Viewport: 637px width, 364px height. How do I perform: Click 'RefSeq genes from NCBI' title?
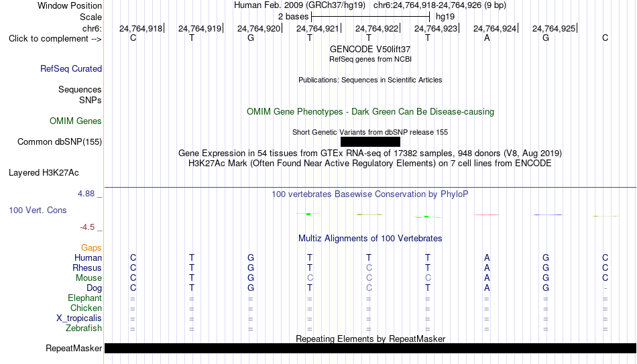[x=371, y=59]
